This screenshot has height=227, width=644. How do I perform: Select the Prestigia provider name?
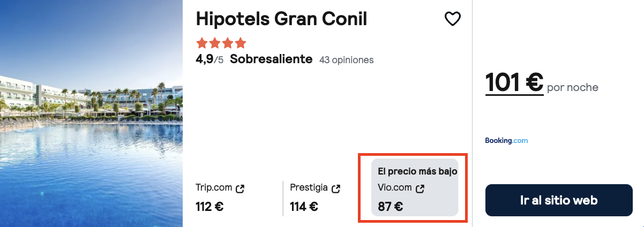(309, 188)
